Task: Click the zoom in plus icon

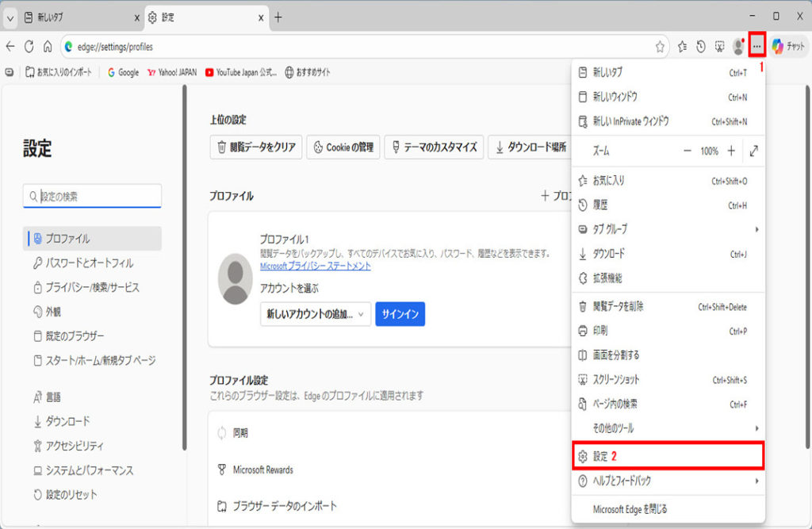Action: [731, 151]
